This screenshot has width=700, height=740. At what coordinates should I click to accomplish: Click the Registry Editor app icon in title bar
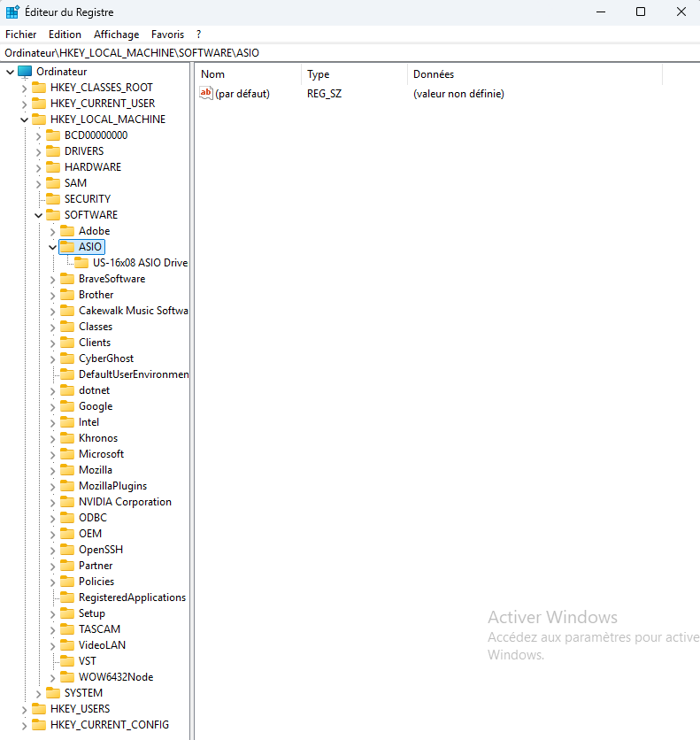click(12, 12)
